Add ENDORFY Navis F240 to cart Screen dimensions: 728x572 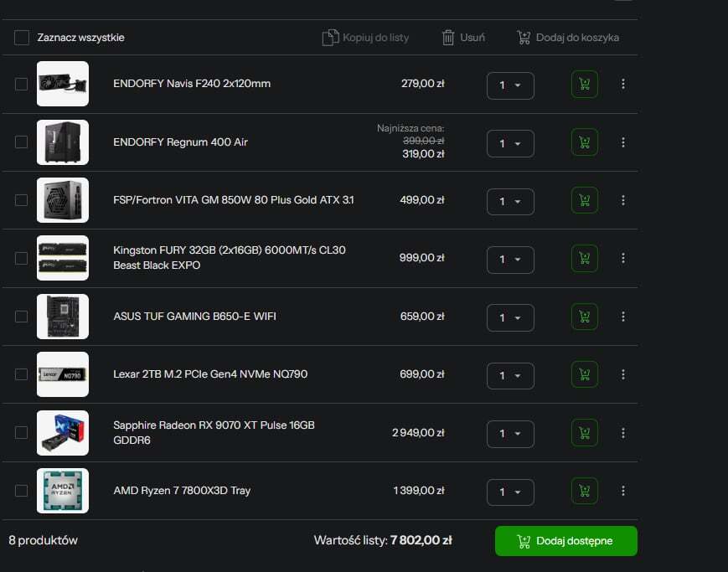584,85
